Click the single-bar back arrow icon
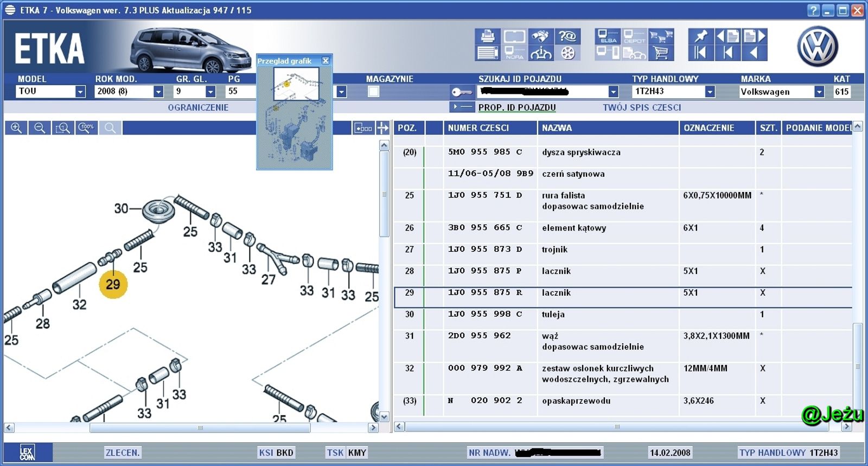 (727, 53)
